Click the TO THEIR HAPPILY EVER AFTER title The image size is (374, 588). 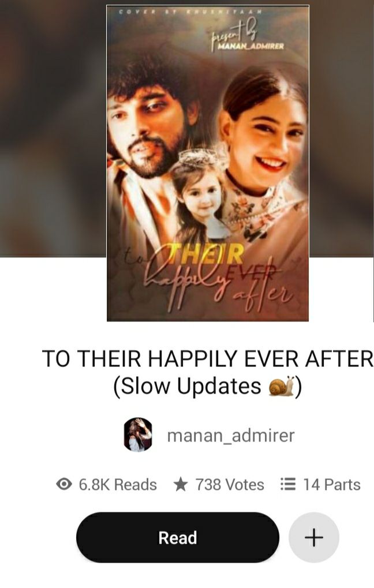pos(207,358)
